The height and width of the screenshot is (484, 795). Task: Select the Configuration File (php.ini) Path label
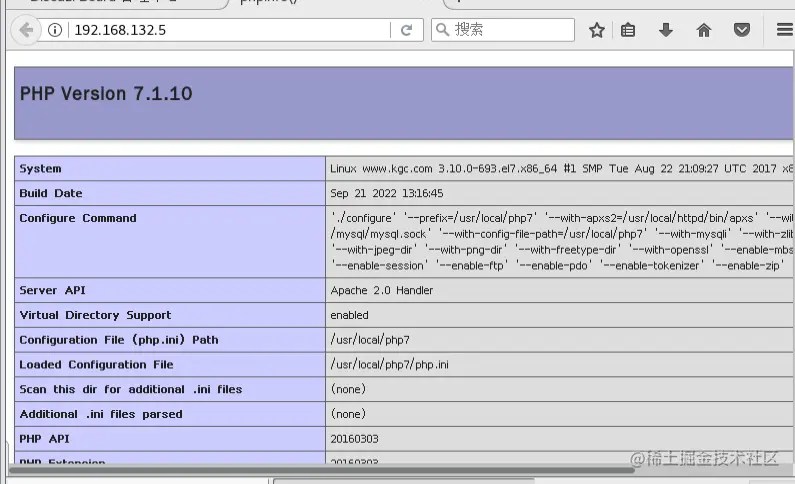(119, 340)
